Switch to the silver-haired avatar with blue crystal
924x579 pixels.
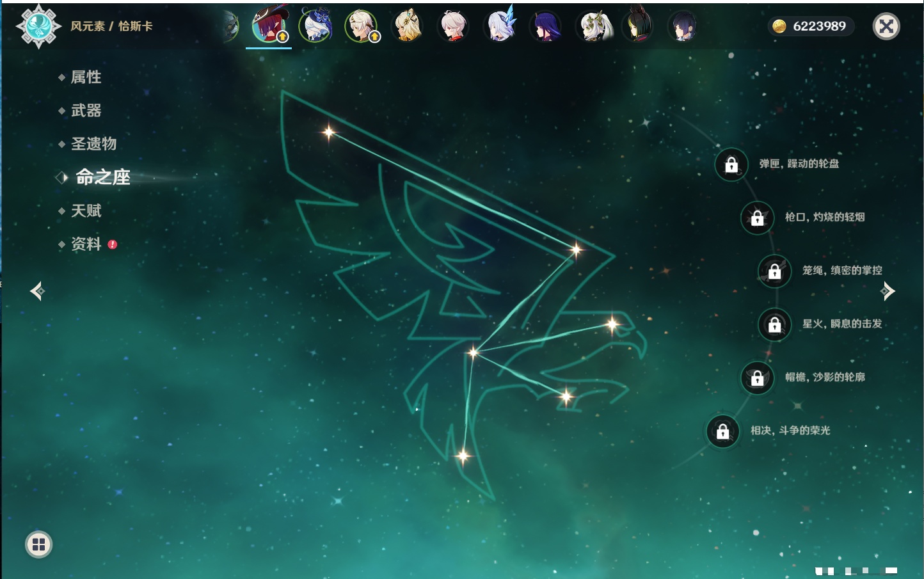[500, 26]
